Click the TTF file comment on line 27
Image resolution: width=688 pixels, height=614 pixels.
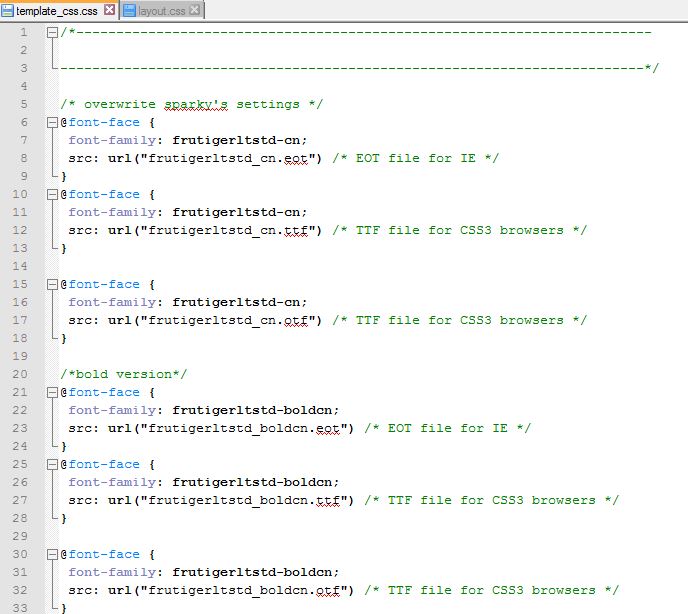click(491, 500)
